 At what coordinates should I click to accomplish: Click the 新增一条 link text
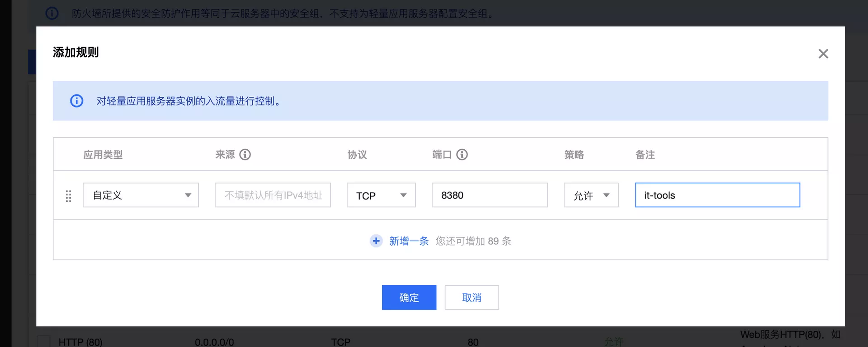tap(409, 241)
